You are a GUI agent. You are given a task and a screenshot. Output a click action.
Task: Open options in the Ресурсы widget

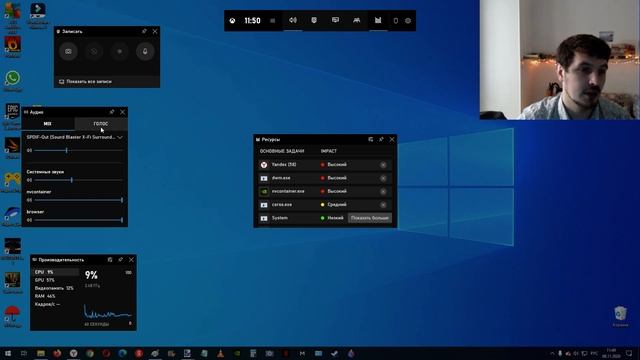pyautogui.click(x=371, y=139)
